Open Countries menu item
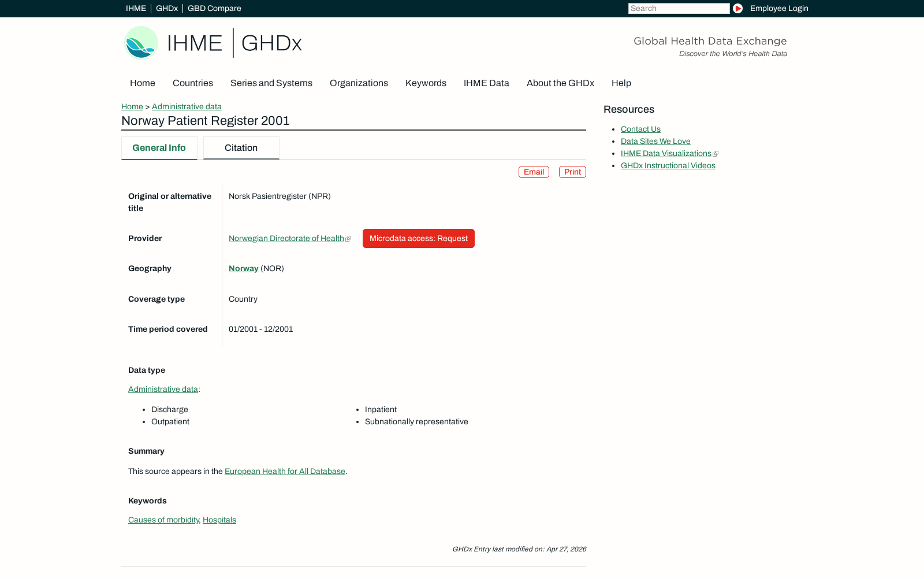Viewport: 924px width, 578px height. [193, 83]
